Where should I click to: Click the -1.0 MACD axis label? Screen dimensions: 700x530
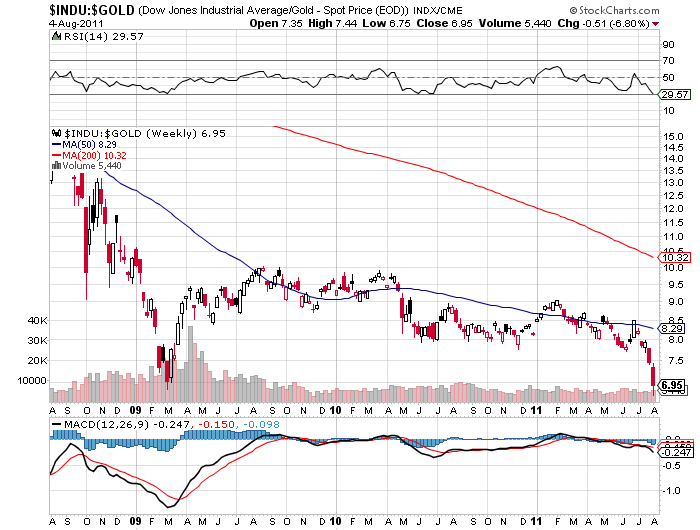(x=671, y=491)
